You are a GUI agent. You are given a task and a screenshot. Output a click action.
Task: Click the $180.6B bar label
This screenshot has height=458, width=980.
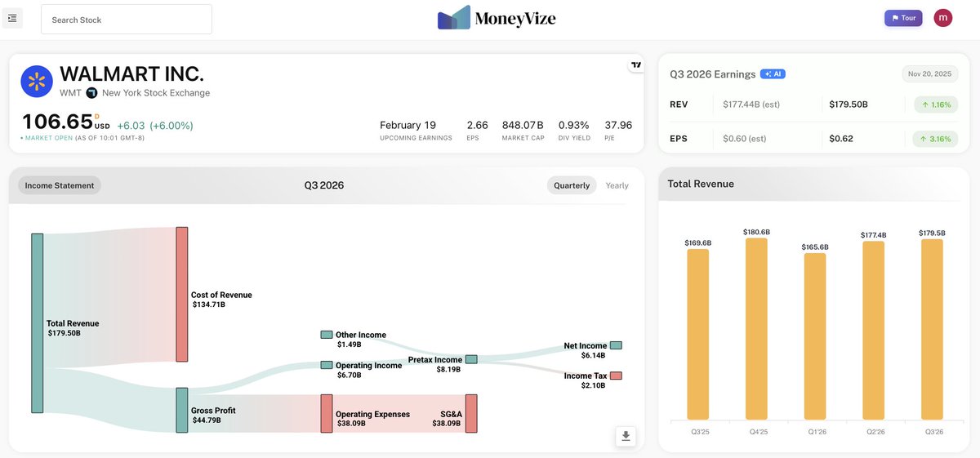click(x=756, y=232)
